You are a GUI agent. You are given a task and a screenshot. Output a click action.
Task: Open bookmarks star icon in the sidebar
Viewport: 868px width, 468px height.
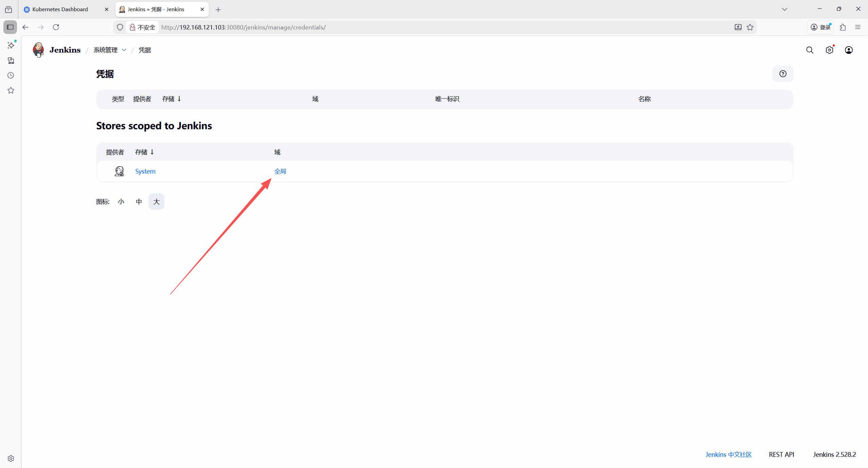[x=11, y=90]
